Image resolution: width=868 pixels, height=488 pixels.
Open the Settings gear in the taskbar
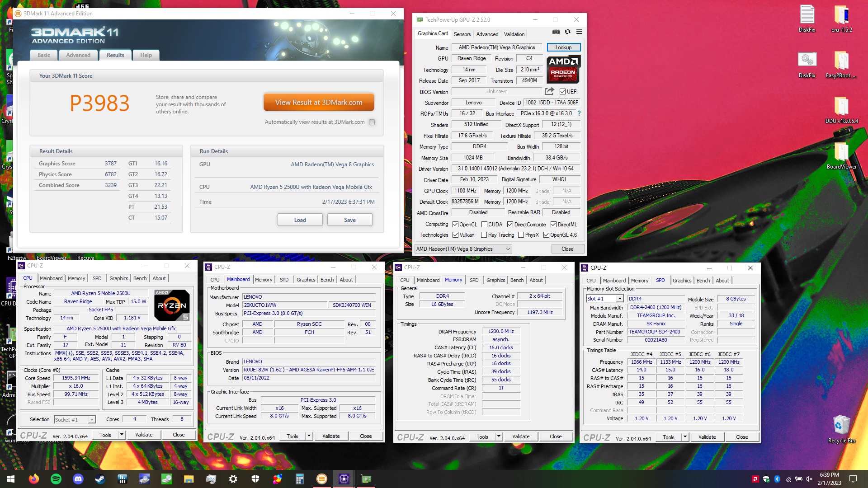(x=233, y=479)
